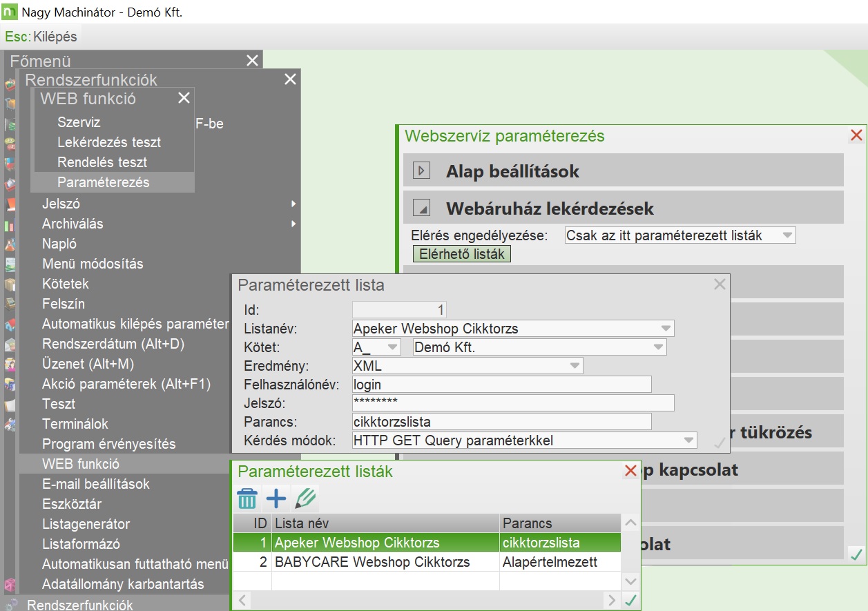Image resolution: width=868 pixels, height=611 pixels.
Task: Select BABYCARE Webshop Cikktorzs row
Action: pyautogui.click(x=427, y=562)
